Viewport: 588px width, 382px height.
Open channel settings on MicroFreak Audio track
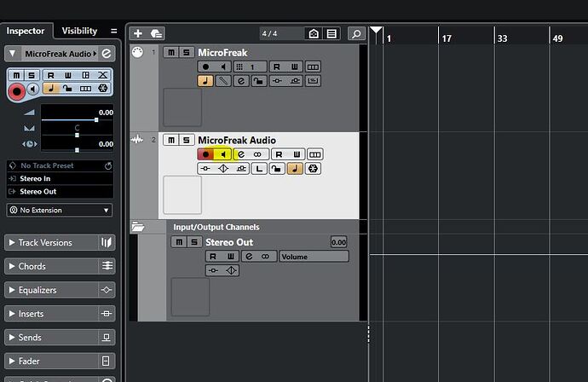(241, 154)
